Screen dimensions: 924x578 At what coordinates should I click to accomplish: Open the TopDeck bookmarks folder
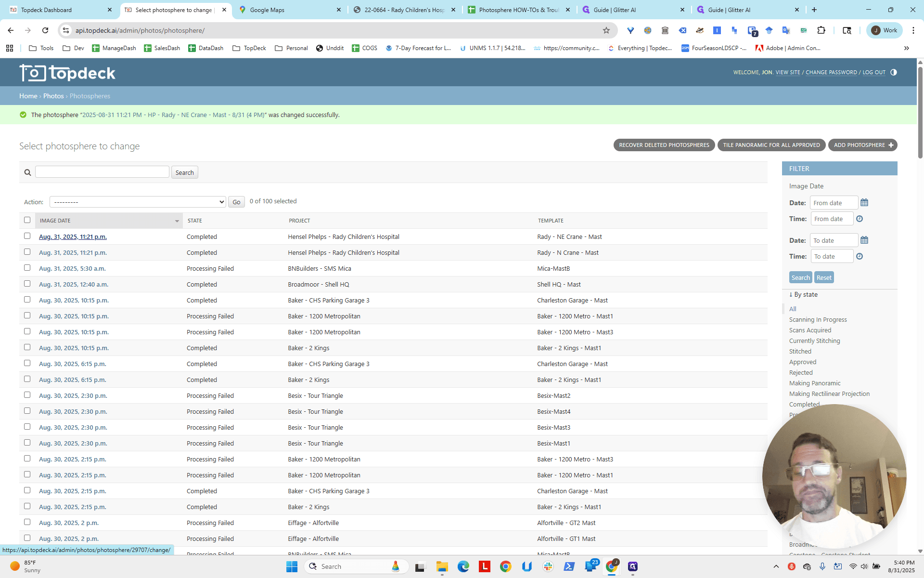pos(249,48)
